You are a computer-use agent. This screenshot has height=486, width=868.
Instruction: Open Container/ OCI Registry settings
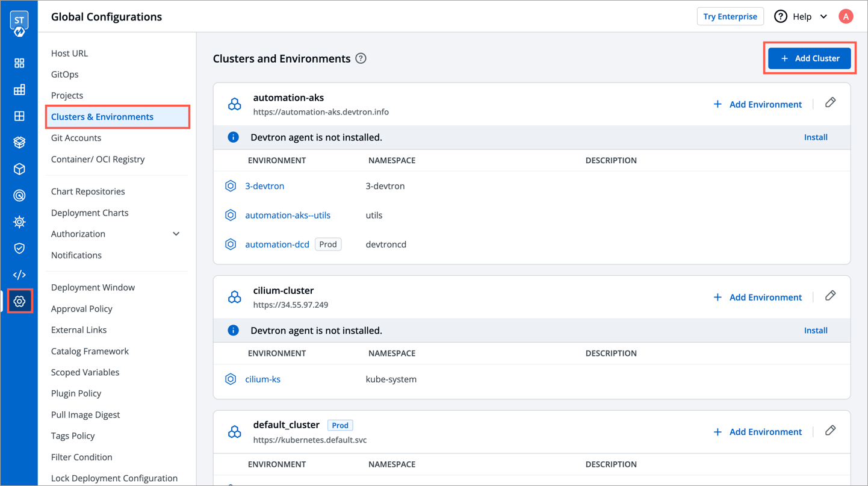point(98,159)
